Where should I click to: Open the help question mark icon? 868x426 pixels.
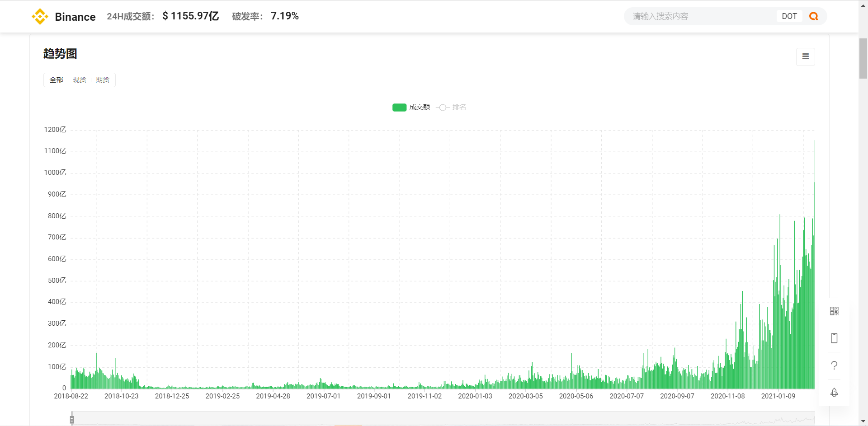[x=834, y=365]
